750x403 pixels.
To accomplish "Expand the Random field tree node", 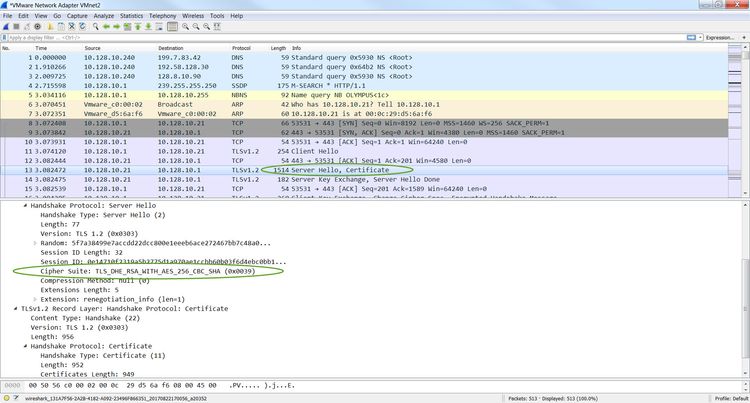I will click(x=33, y=244).
